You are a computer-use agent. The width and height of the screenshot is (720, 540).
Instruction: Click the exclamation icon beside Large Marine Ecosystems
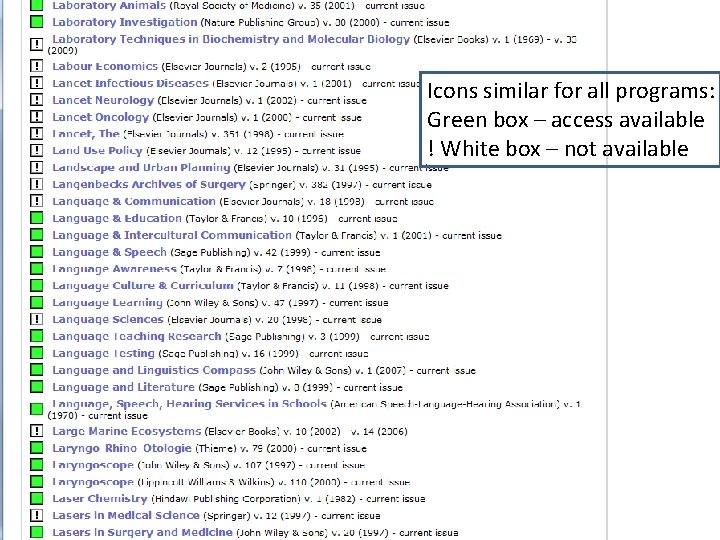[36, 431]
